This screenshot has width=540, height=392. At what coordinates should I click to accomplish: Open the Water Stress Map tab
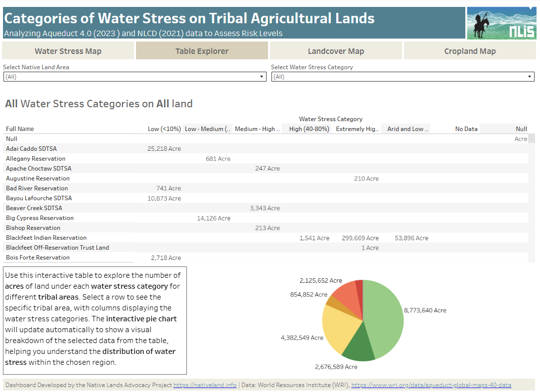click(68, 51)
